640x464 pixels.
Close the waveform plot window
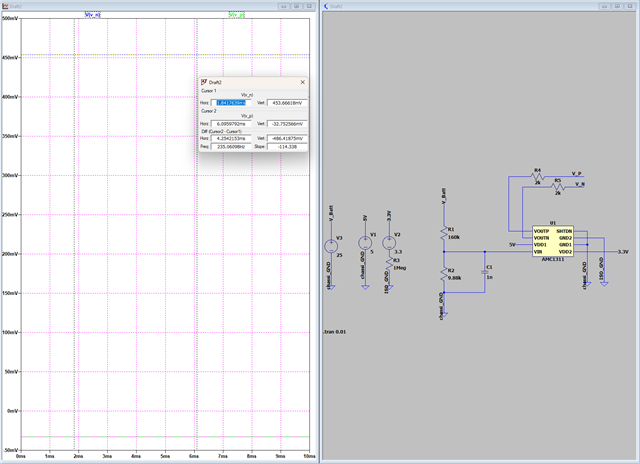point(309,6)
